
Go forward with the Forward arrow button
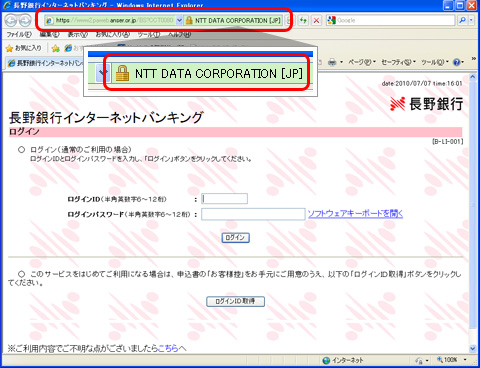(x=25, y=21)
